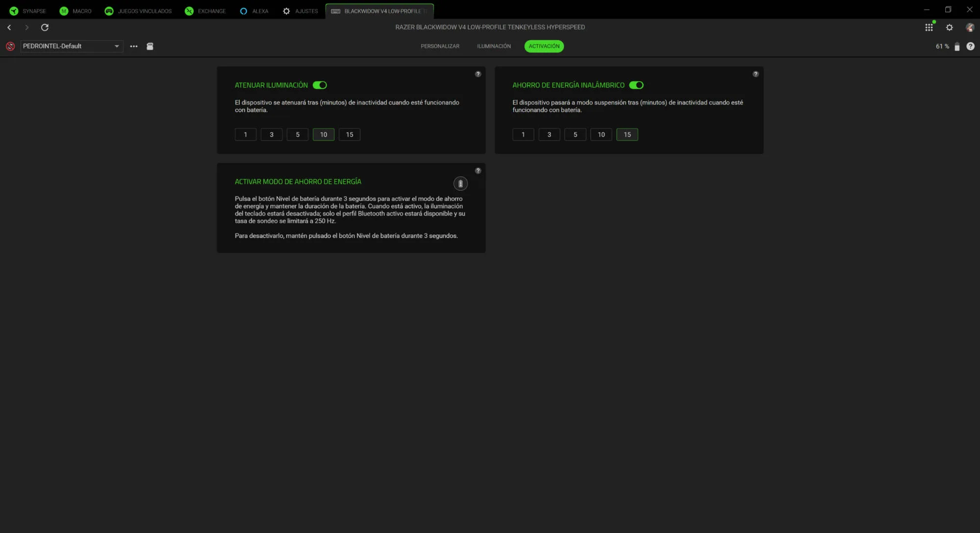The image size is (980, 533).
Task: Toggle Atenuar Iluminación switch
Action: pos(320,85)
